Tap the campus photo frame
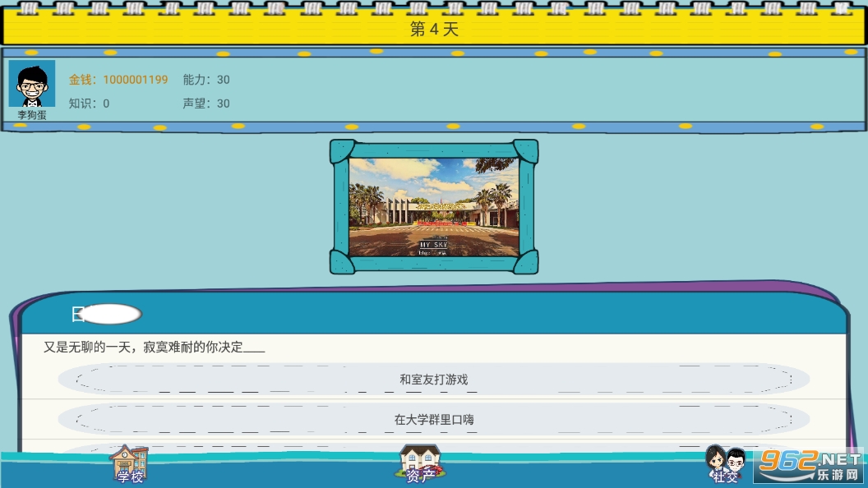Screen dimensions: 868x488 (x=434, y=206)
